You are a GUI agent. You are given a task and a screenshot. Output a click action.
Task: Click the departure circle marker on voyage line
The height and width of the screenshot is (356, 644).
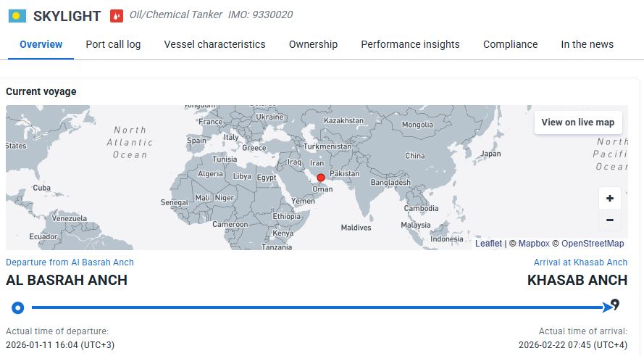click(17, 307)
